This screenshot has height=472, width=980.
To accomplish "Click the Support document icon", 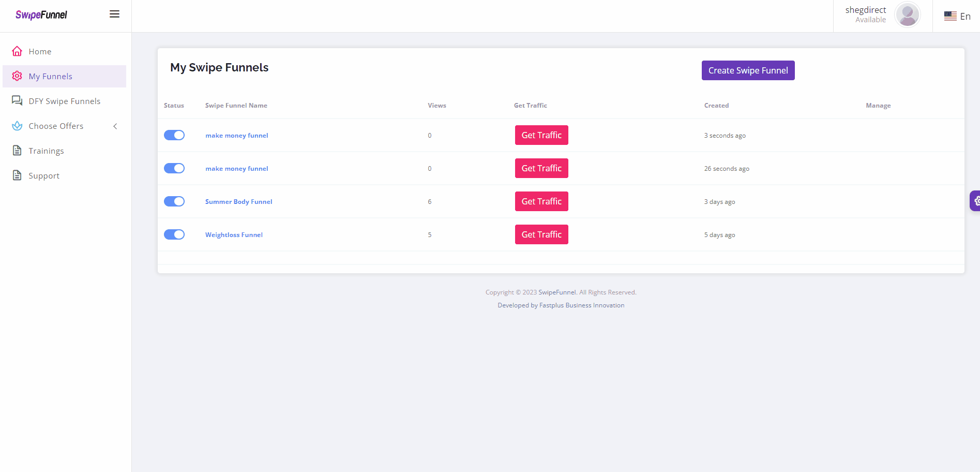I will point(17,175).
